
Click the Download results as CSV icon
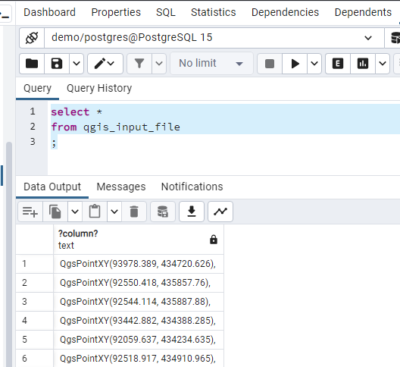point(191,211)
